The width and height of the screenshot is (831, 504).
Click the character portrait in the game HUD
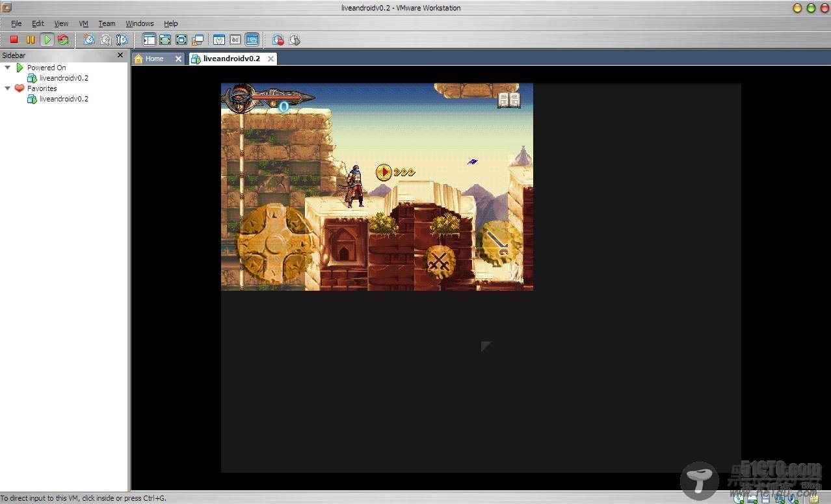pos(239,98)
